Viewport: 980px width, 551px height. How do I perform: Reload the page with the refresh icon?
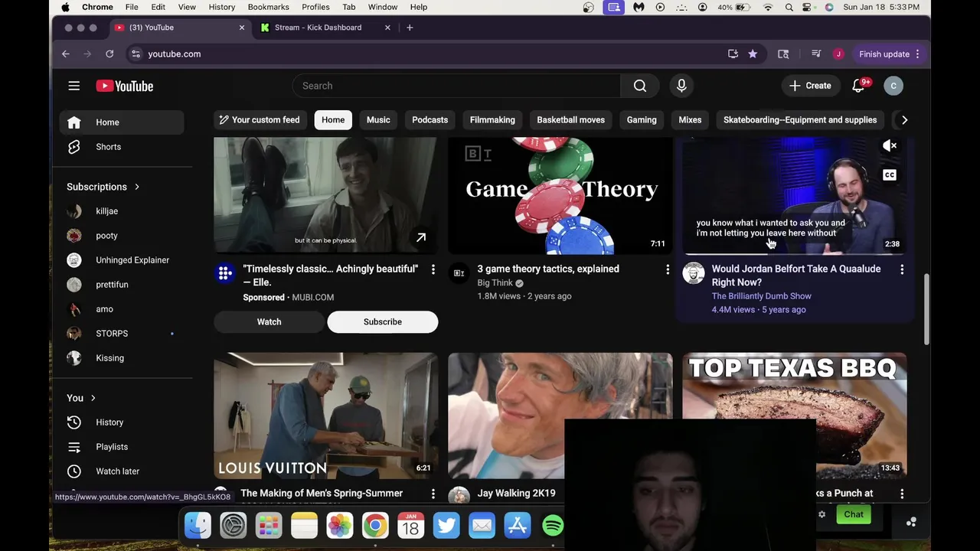tap(109, 54)
